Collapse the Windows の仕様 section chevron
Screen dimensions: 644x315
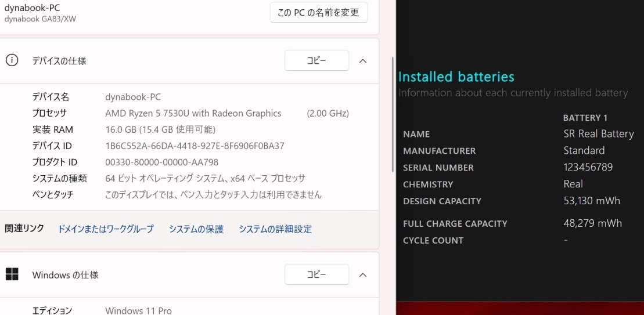(363, 275)
